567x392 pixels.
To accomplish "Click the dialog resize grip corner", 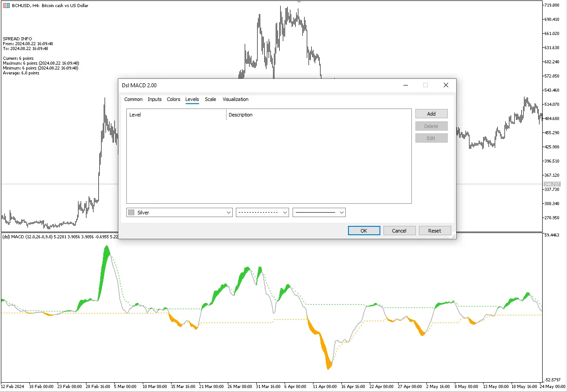I will [454, 237].
